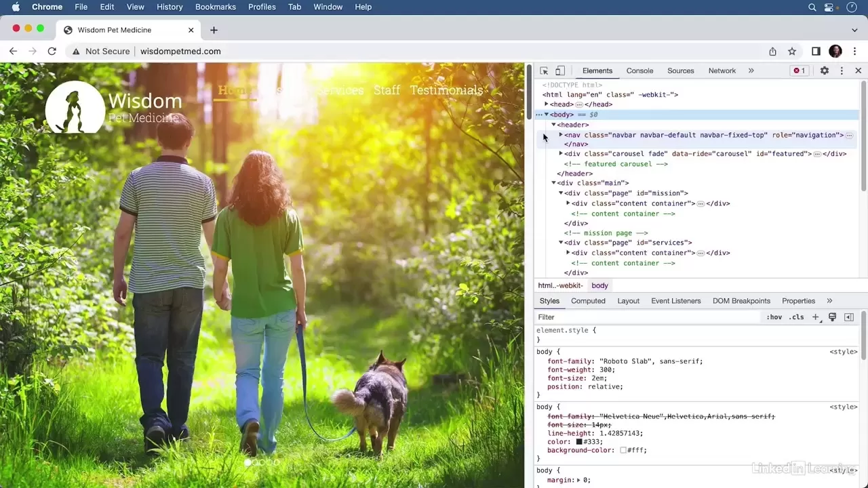Image resolution: width=868 pixels, height=488 pixels.
Task: Expand the nav navbar element
Action: click(x=561, y=135)
